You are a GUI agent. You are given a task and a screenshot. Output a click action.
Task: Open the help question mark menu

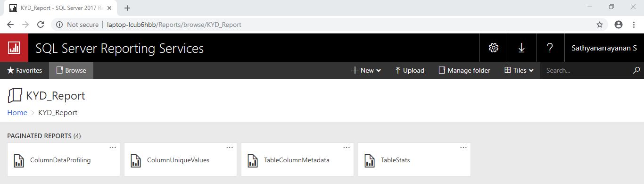[x=550, y=48]
